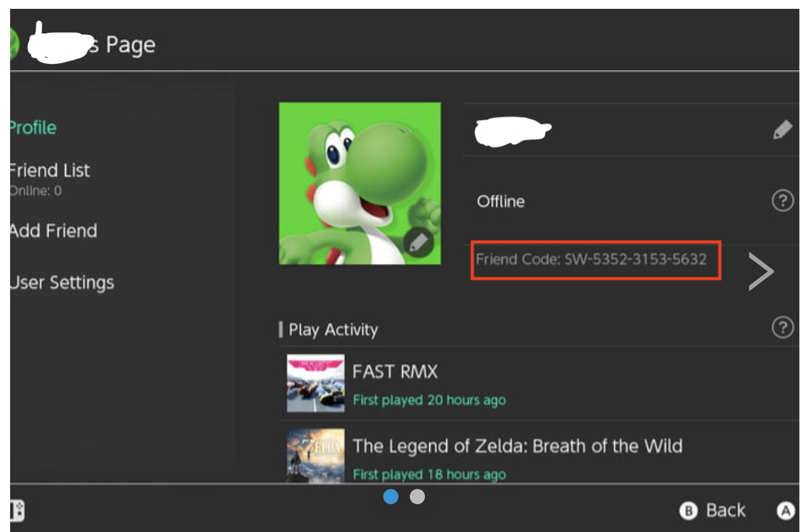Go to Add Friend
The height and width of the screenshot is (532, 812).
coord(54,231)
